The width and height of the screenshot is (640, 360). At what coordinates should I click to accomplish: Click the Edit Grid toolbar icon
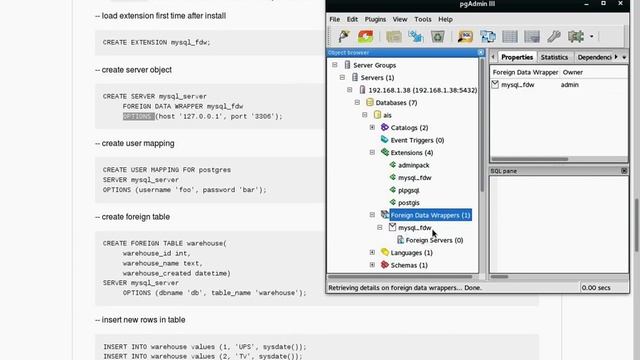[x=488, y=36]
